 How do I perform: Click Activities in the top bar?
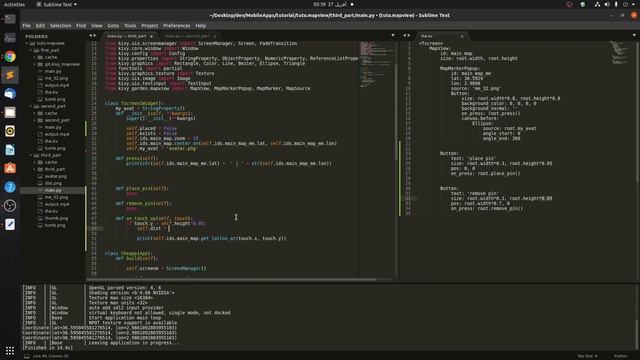click(14, 4)
